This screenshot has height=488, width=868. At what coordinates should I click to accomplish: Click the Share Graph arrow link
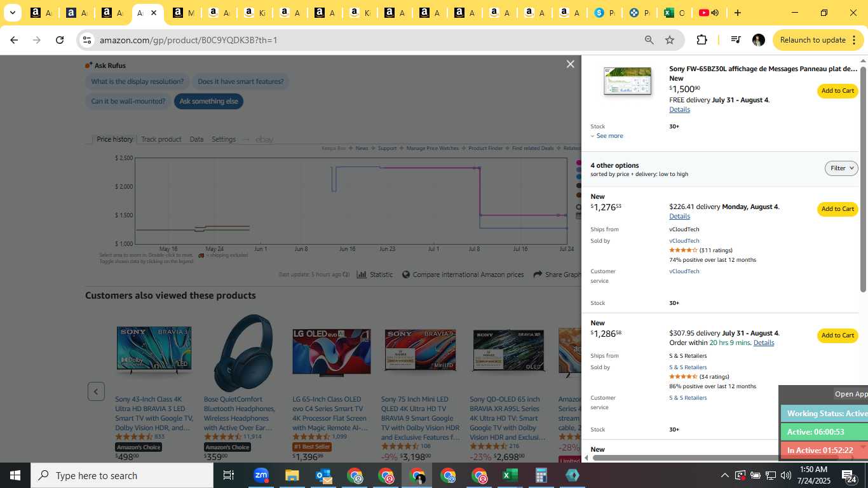(x=558, y=274)
